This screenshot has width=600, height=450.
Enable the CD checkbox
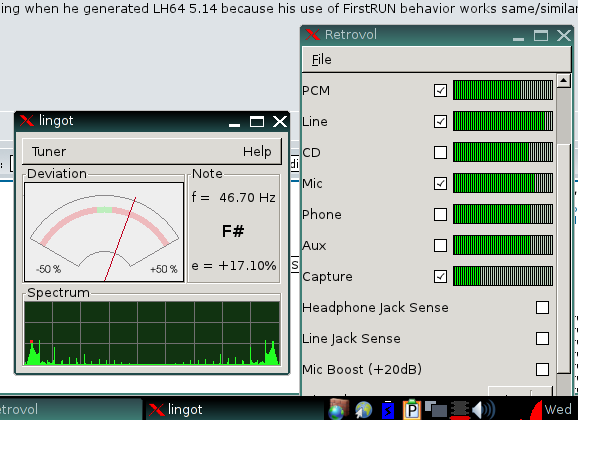point(440,153)
